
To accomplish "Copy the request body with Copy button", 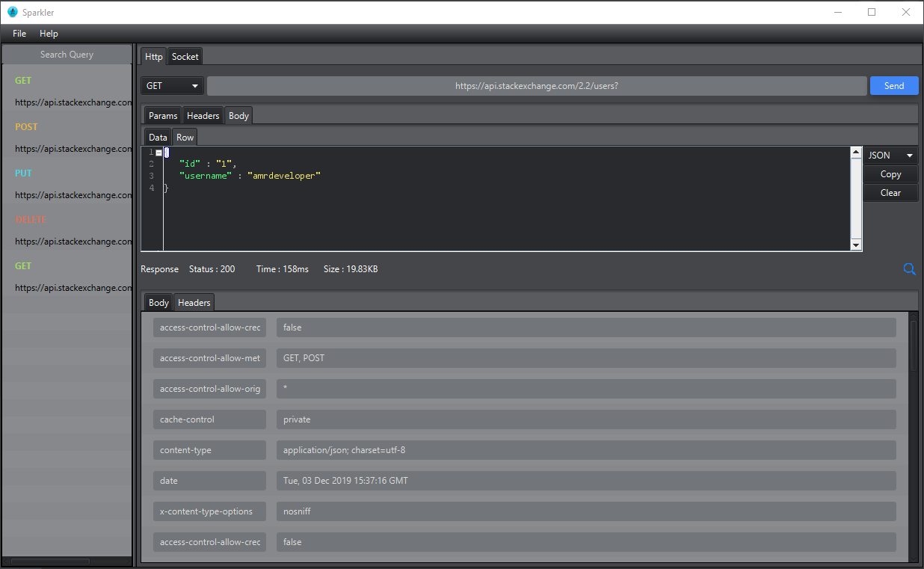I will coord(890,174).
